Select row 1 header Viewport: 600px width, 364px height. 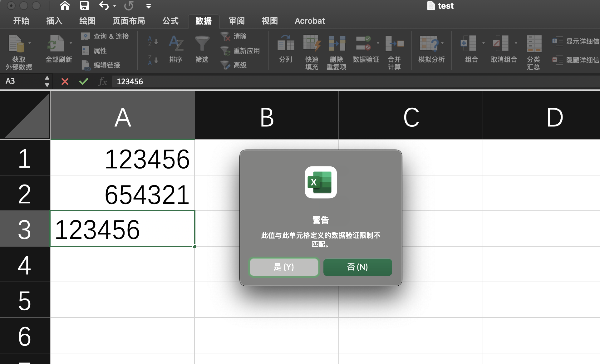coord(25,158)
